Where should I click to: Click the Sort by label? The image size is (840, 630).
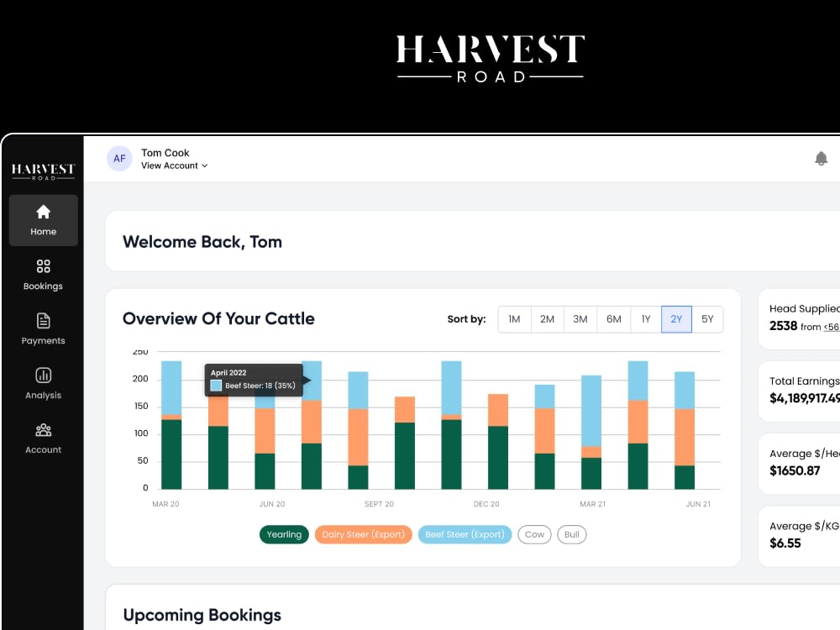click(x=466, y=319)
